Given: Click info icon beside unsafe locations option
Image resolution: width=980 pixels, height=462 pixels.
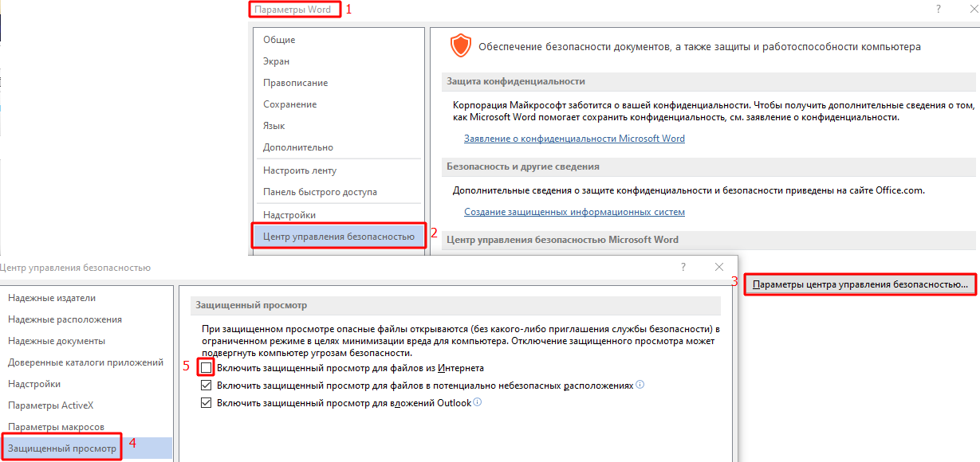Looking at the screenshot, I should click(x=640, y=385).
